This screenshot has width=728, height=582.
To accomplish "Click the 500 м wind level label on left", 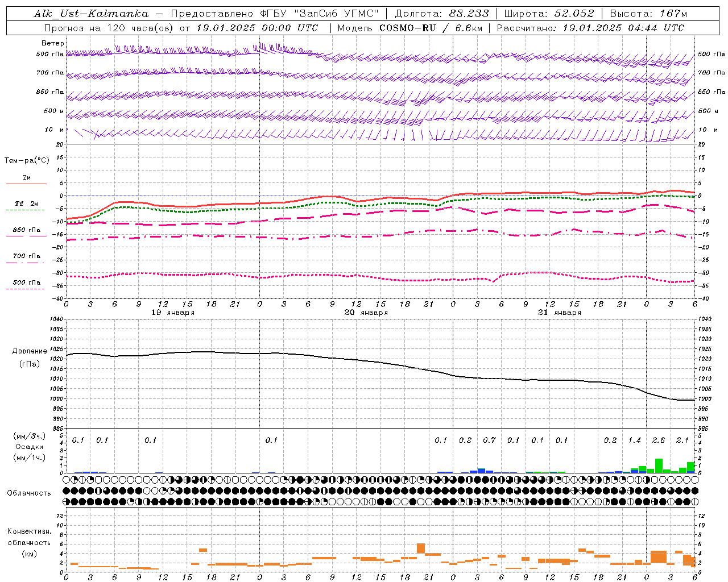I will click(x=55, y=111).
